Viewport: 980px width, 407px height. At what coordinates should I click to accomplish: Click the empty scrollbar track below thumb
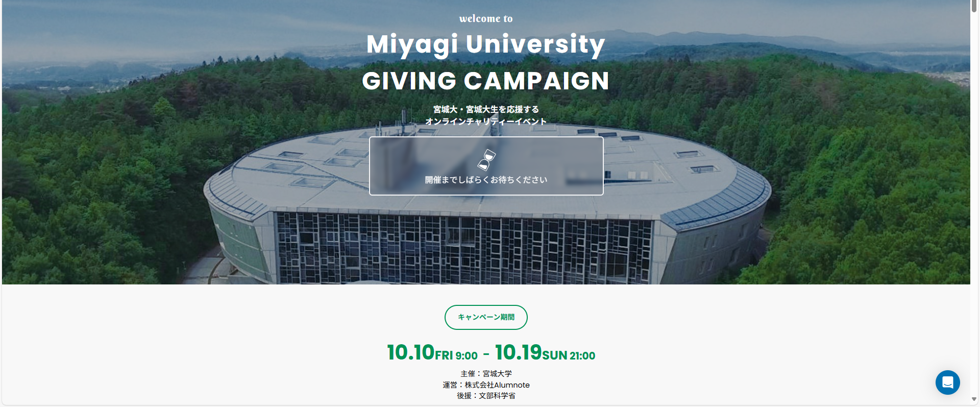point(974,204)
